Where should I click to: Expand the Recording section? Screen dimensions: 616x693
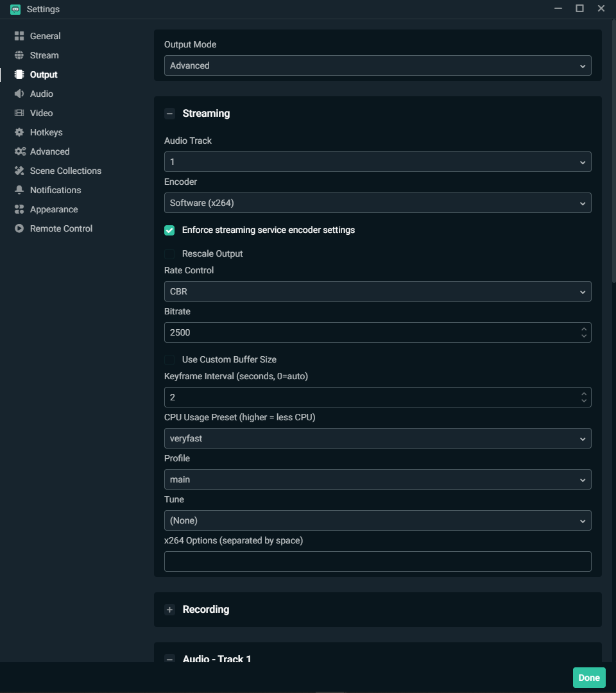tap(169, 610)
